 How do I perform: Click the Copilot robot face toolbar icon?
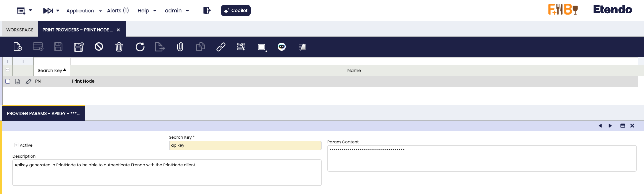282,47
